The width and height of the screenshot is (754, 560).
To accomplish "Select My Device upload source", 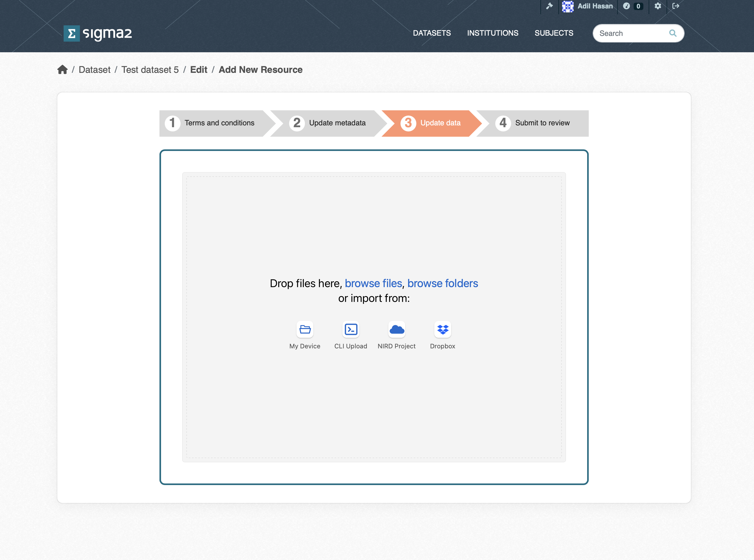I will pyautogui.click(x=304, y=330).
